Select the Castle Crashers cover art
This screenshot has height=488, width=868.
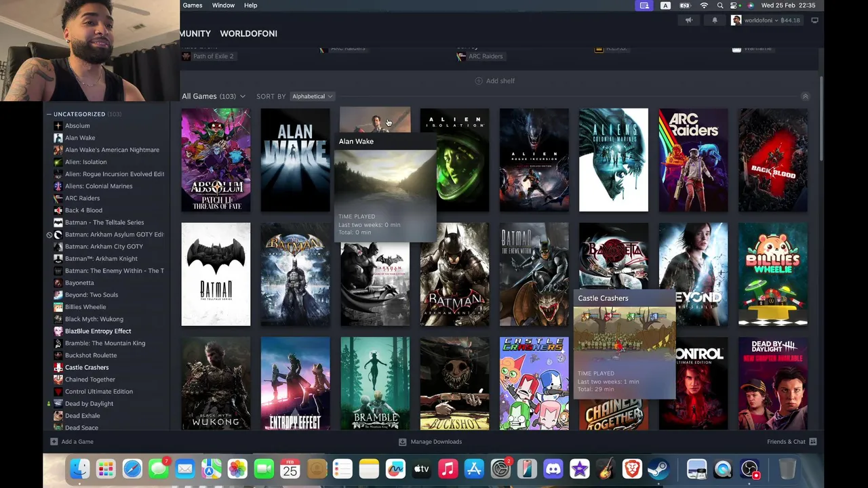point(534,384)
